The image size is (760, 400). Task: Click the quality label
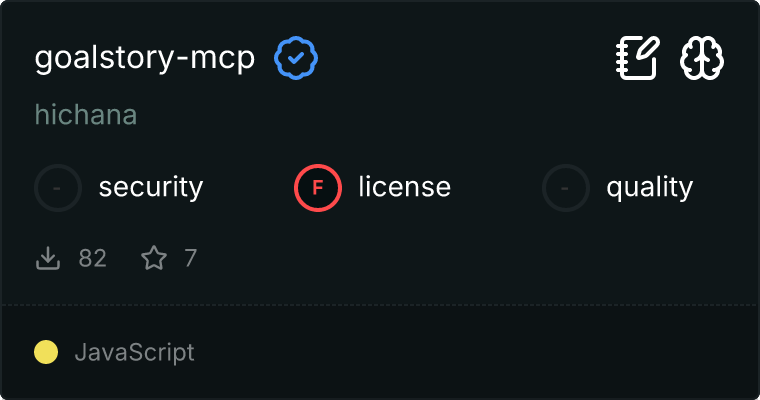tap(650, 188)
